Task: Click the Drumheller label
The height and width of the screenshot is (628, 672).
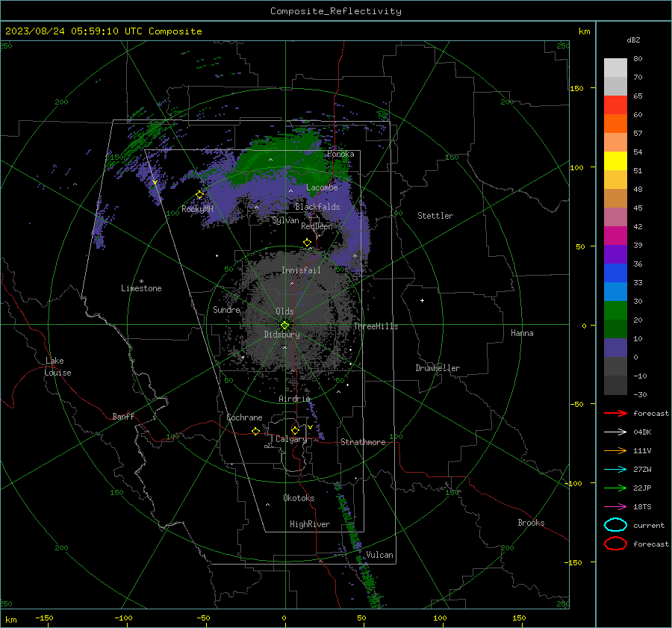Action: (438, 368)
